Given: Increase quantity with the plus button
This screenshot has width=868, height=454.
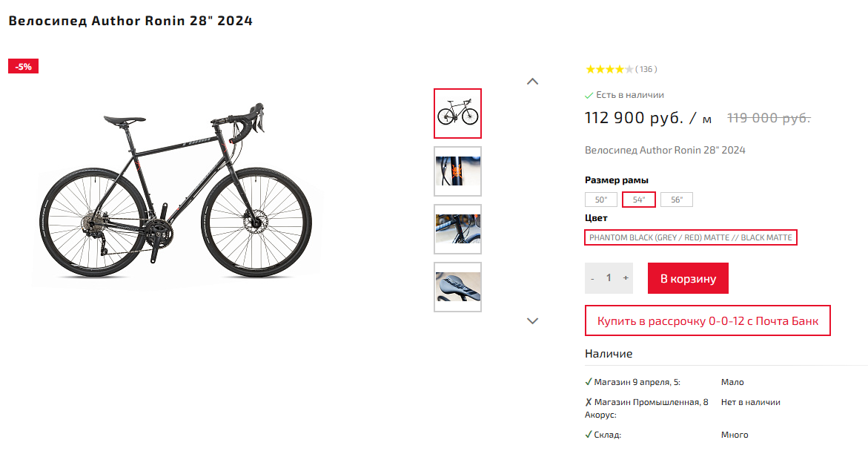Looking at the screenshot, I should tap(626, 278).
